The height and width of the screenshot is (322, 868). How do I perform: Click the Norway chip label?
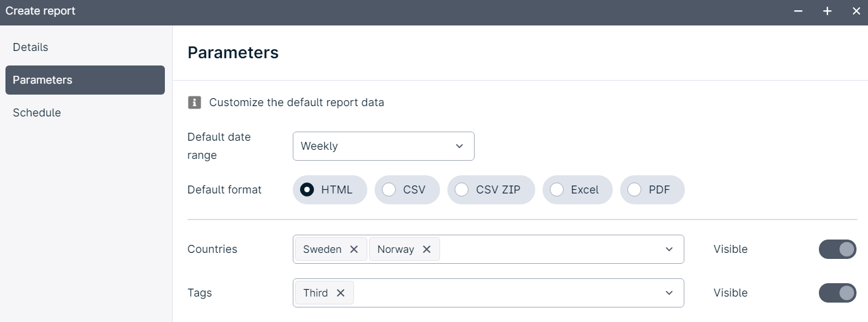pos(396,249)
